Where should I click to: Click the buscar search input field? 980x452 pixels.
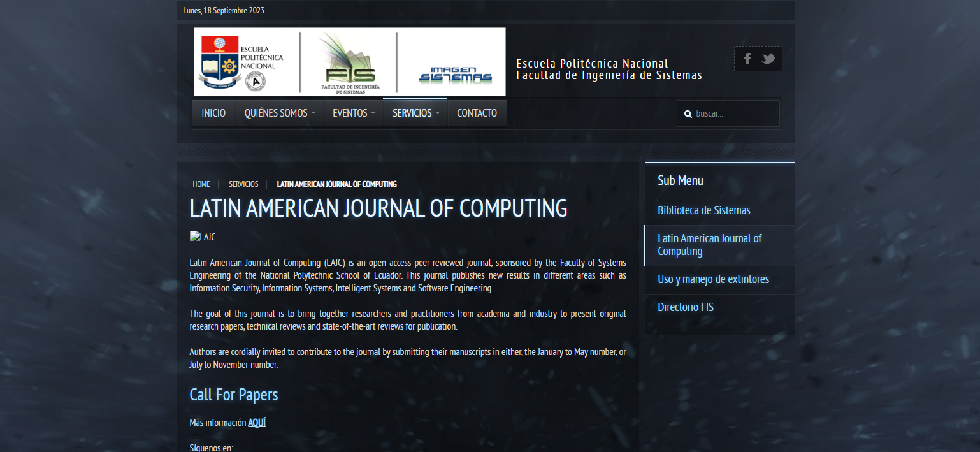click(734, 113)
